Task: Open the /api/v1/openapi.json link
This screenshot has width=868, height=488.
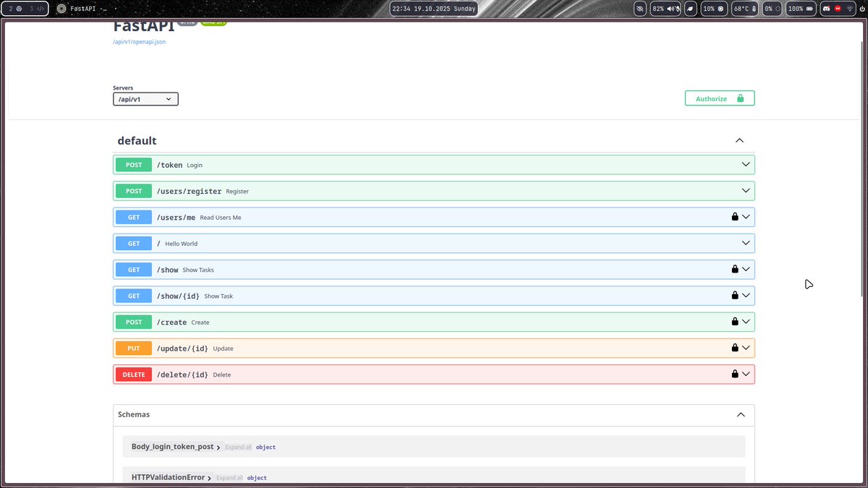Action: (x=140, y=42)
